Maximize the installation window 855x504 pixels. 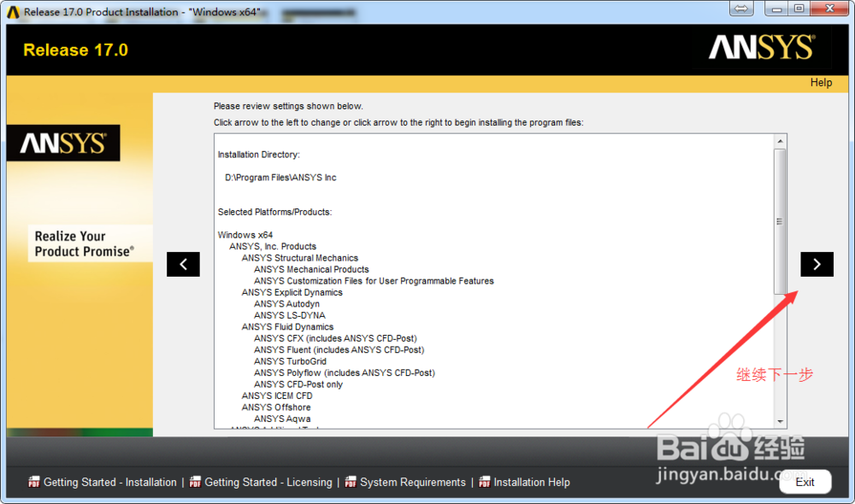[799, 9]
